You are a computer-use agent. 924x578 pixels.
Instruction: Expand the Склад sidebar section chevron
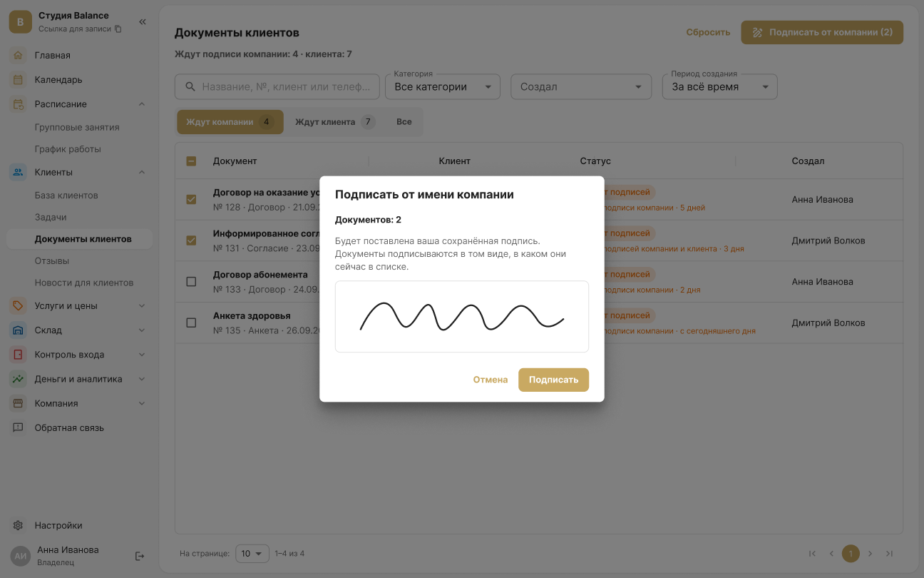point(142,330)
